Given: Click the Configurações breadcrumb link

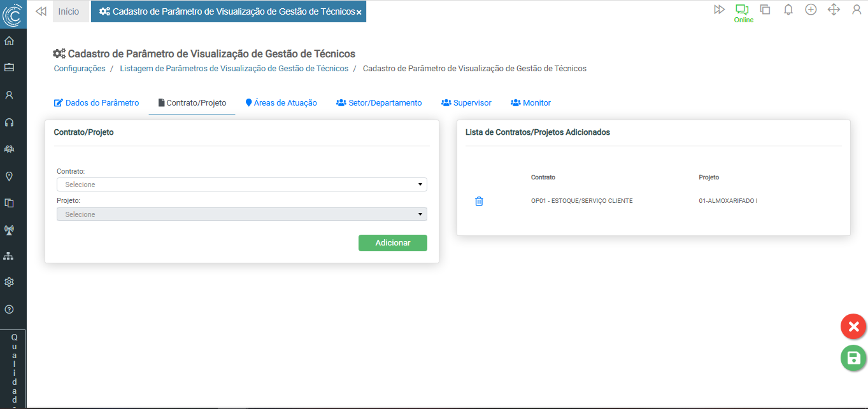Looking at the screenshot, I should point(80,69).
